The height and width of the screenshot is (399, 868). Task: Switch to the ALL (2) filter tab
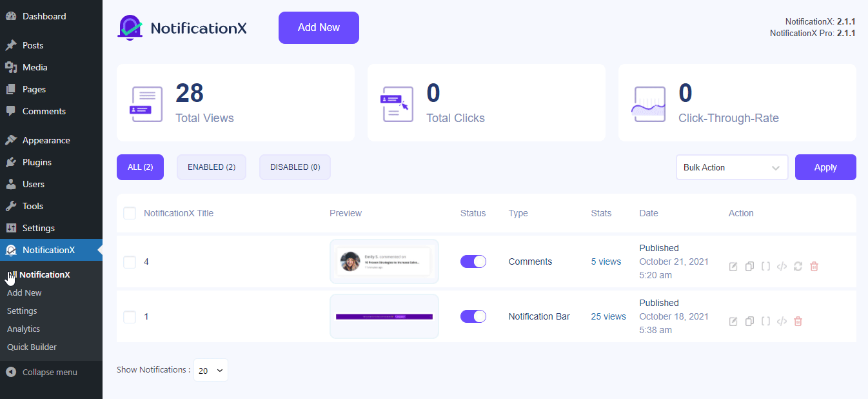click(x=140, y=167)
